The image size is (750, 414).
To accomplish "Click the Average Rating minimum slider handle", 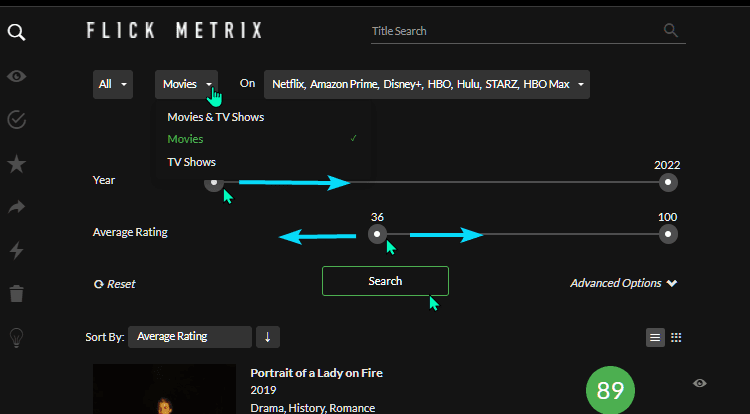I will [377, 234].
